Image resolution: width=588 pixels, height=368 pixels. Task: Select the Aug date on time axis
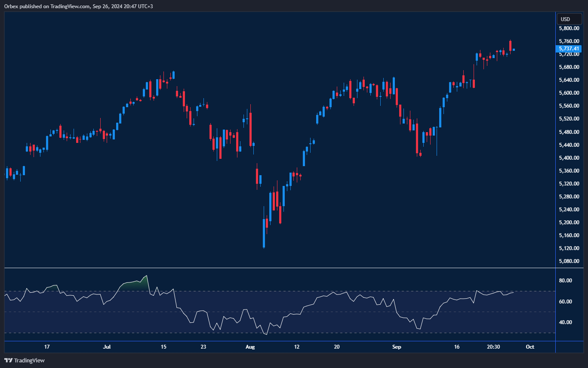pyautogui.click(x=250, y=347)
